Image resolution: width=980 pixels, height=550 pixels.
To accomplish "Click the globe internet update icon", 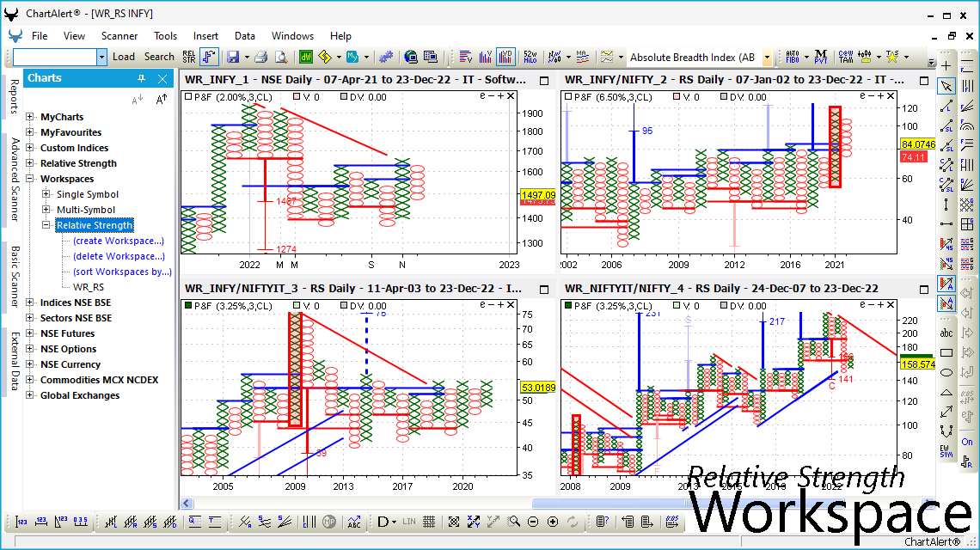I will point(411,57).
